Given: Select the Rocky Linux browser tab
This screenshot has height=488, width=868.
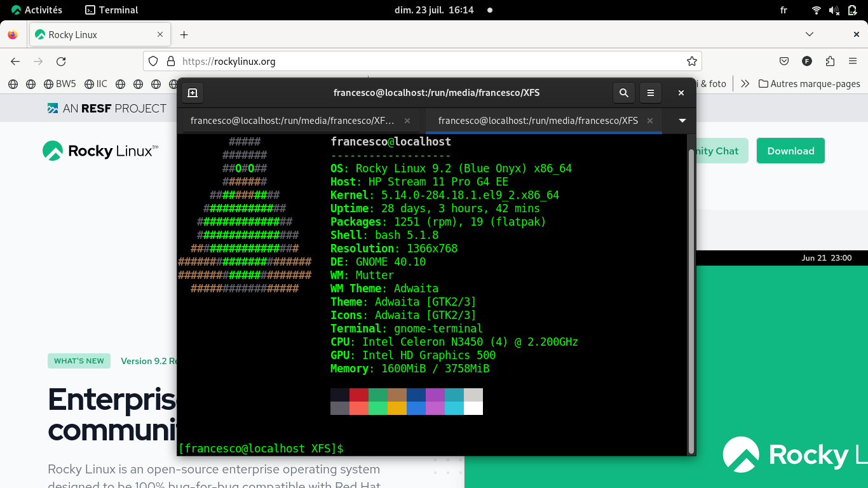Looking at the screenshot, I should coord(95,35).
